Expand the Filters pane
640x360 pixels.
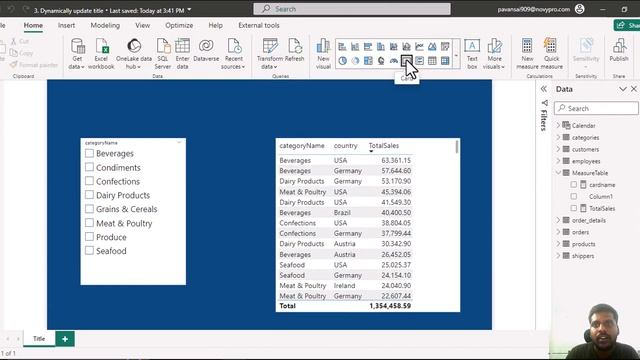tap(544, 89)
